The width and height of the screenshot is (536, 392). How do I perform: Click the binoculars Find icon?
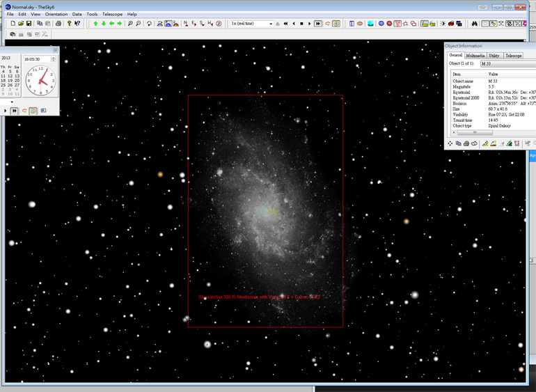pos(475,24)
